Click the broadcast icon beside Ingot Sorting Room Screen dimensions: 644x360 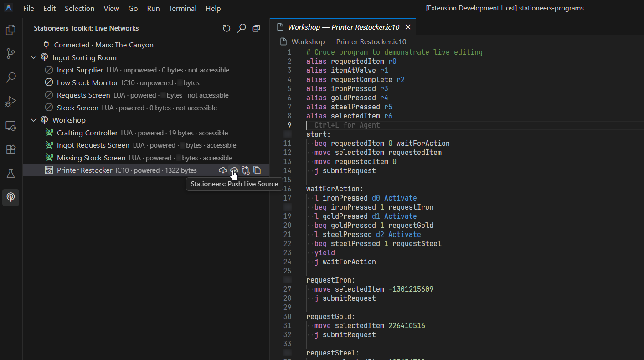click(44, 57)
